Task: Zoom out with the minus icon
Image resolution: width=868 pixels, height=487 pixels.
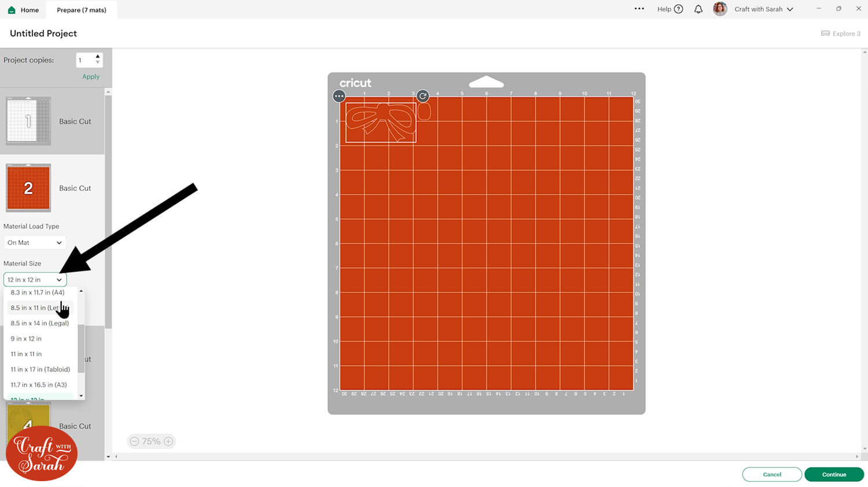Action: click(134, 441)
